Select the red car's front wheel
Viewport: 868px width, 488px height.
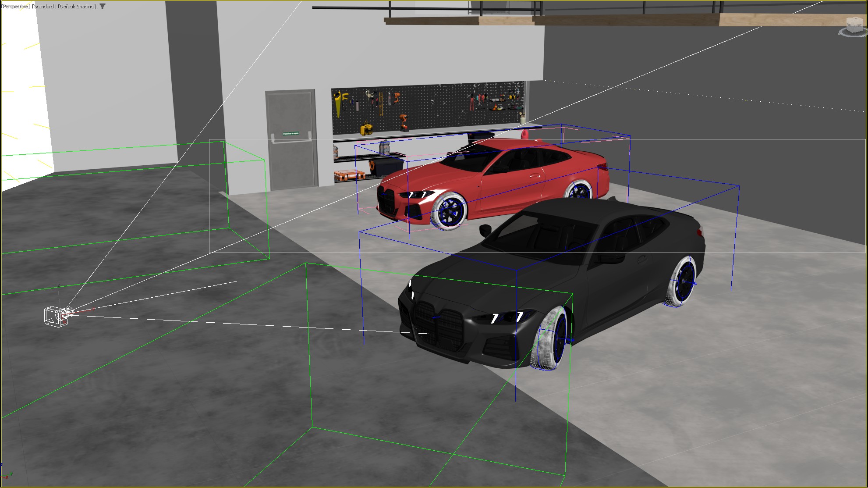point(449,211)
